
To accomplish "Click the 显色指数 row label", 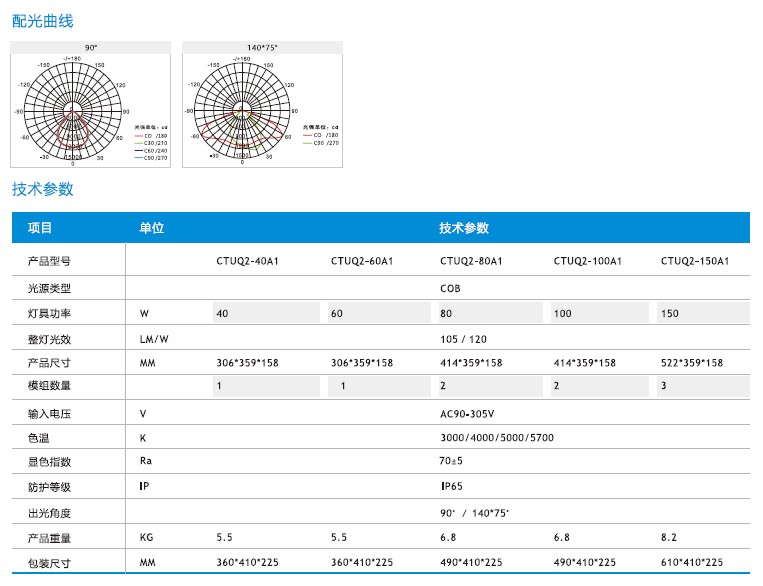I will tap(49, 462).
